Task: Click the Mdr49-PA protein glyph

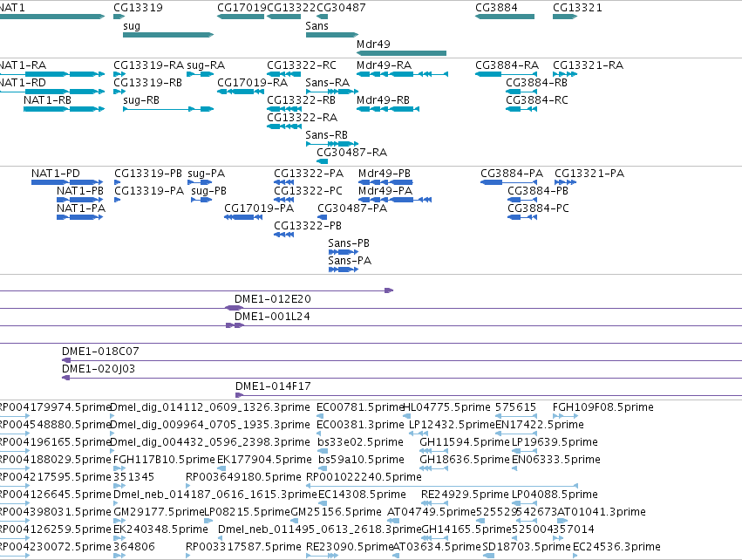Action: point(395,200)
